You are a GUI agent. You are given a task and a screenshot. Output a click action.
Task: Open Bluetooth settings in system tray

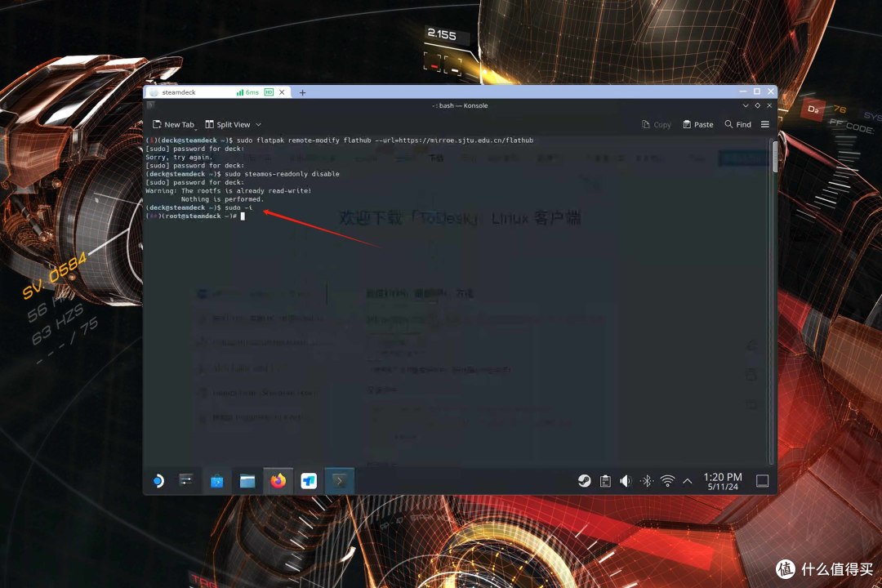point(647,481)
